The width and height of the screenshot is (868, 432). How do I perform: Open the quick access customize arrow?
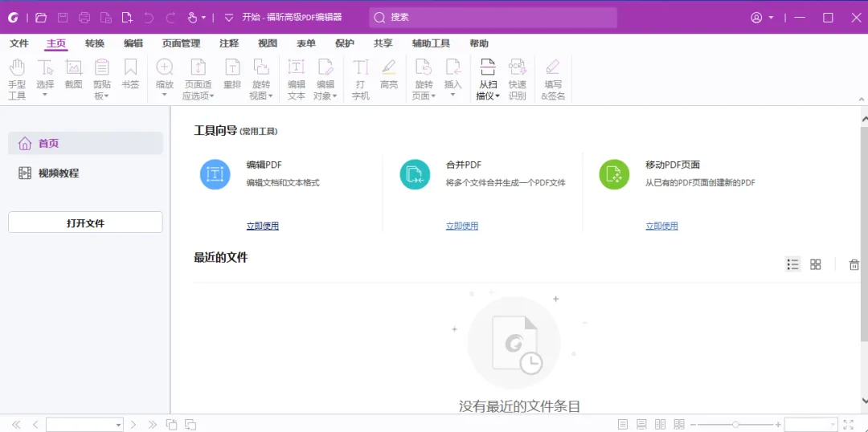tap(228, 18)
